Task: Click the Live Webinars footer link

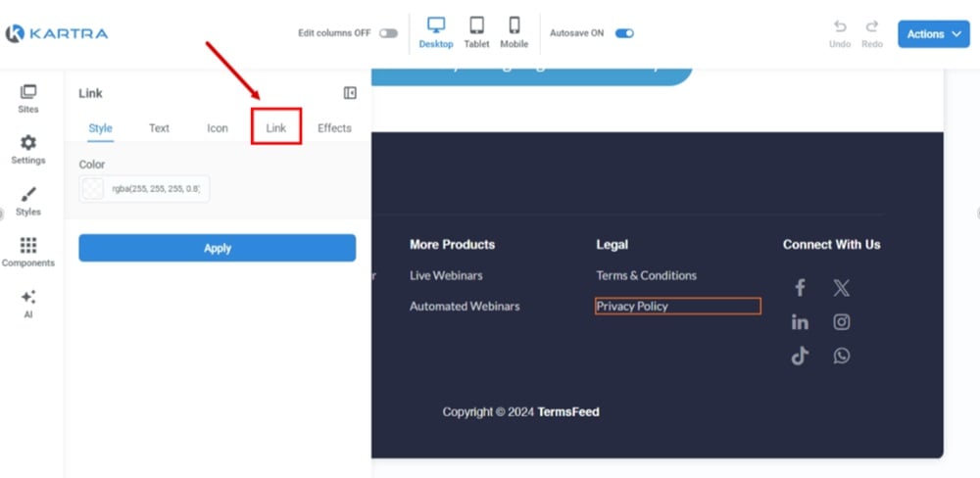Action: click(446, 275)
